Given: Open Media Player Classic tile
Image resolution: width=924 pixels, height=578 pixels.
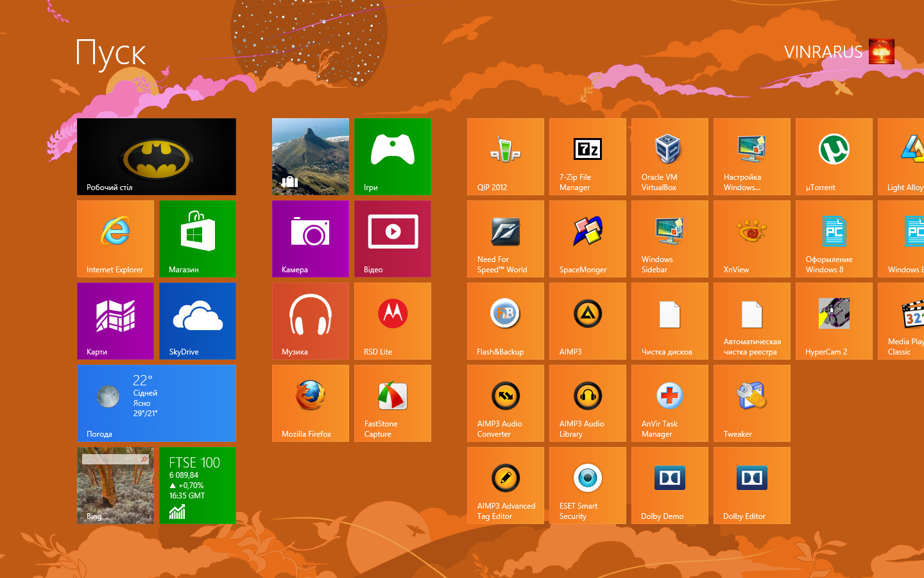Looking at the screenshot, I should 901,321.
